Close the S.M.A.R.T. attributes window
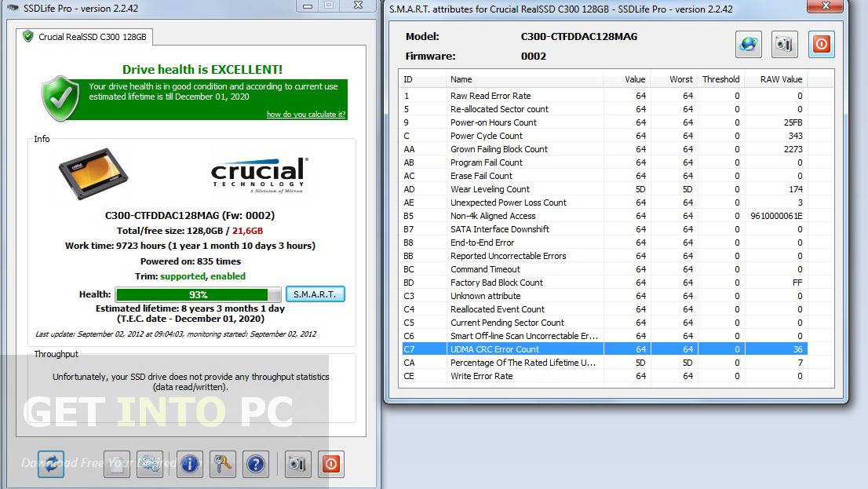 point(826,6)
